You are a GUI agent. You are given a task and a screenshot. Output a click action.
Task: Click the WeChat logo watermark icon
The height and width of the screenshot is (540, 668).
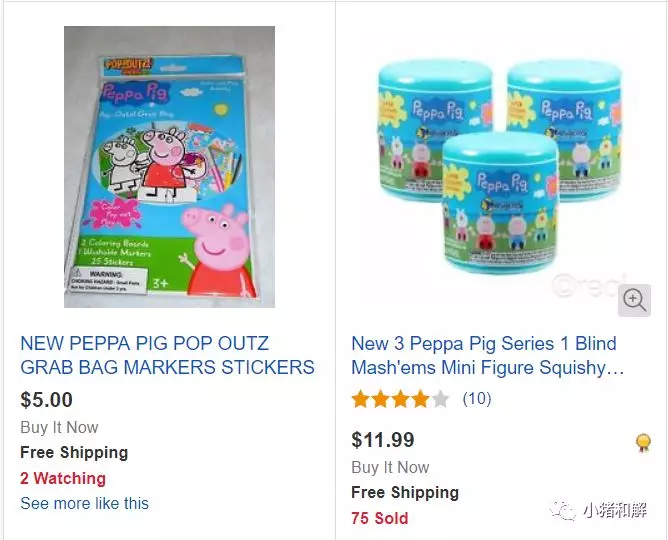point(563,511)
